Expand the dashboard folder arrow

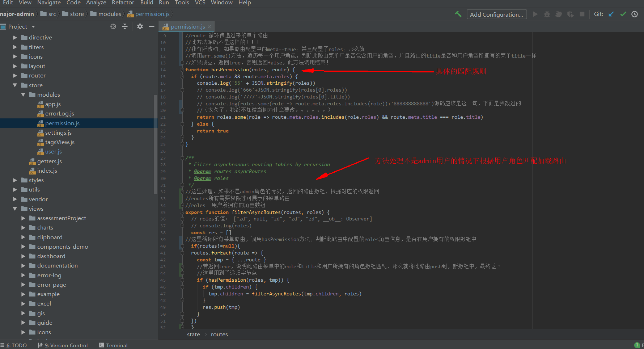click(23, 256)
